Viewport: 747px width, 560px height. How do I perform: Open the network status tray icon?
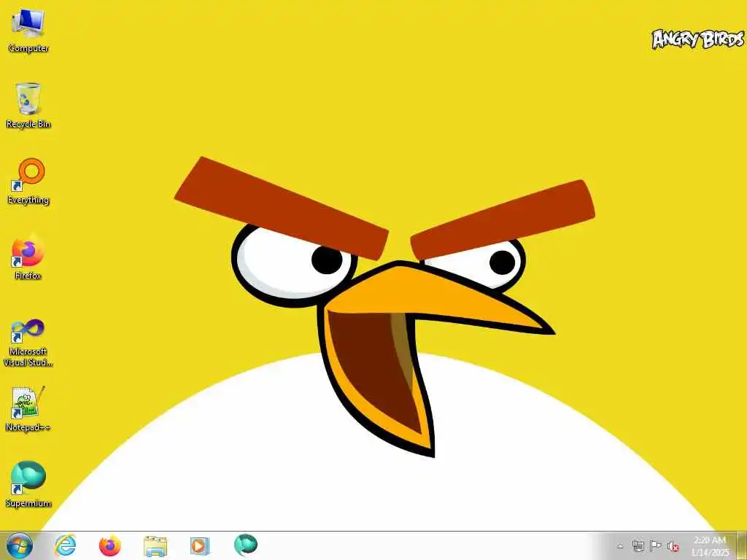[x=638, y=546]
